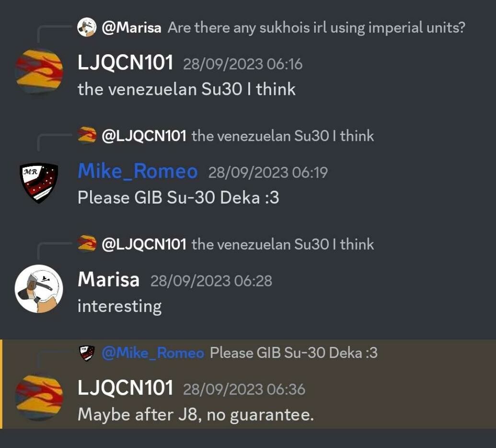Image resolution: width=496 pixels, height=448 pixels.
Task: Click small Mike_Romeo avatar in highlighted reply preview
Action: [87, 353]
